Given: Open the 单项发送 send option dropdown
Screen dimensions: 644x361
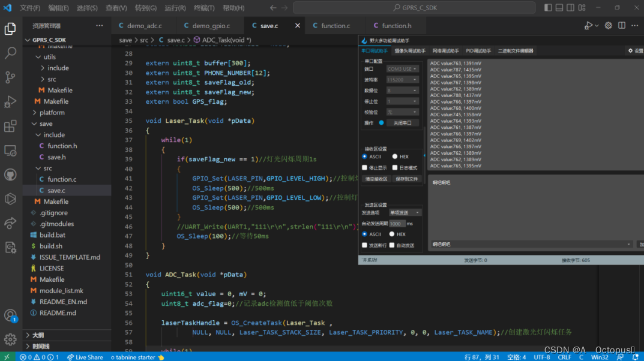Looking at the screenshot, I should [405, 212].
